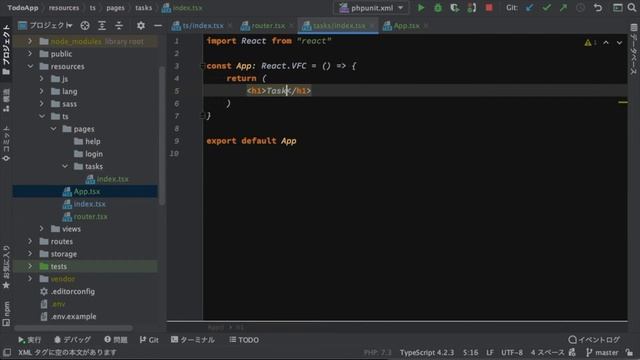Click TypeScript 4.2.3 status widget
640x360 pixels.
pyautogui.click(x=427, y=352)
